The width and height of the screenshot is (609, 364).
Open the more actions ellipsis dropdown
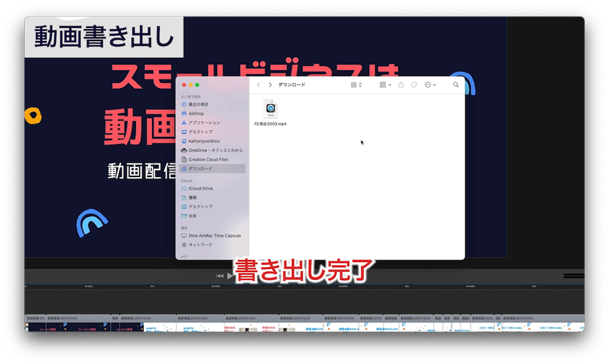pos(429,84)
